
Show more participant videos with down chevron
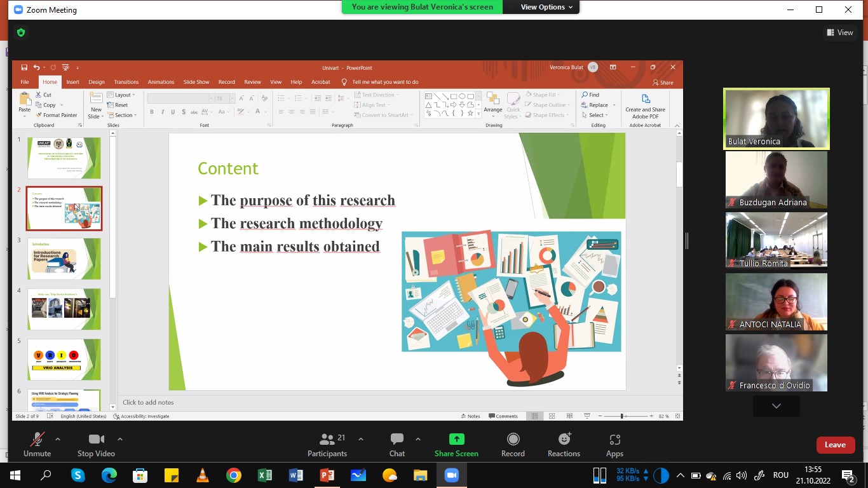[x=776, y=405]
